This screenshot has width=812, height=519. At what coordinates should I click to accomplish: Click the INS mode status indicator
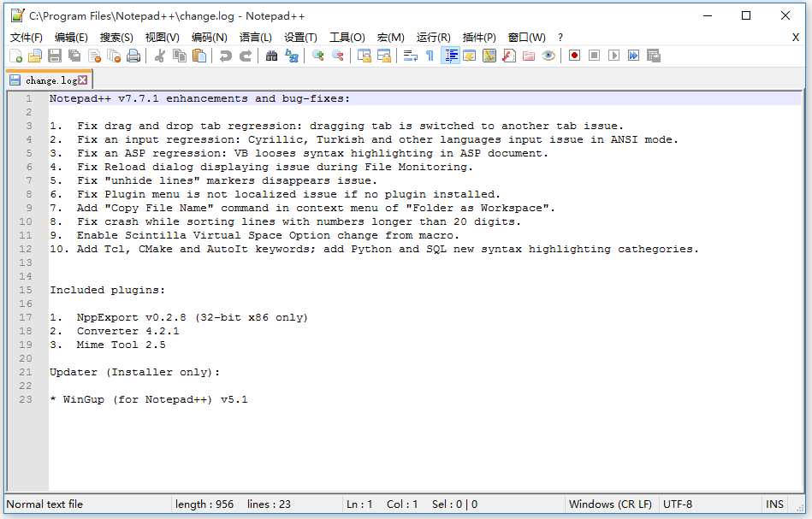click(774, 504)
